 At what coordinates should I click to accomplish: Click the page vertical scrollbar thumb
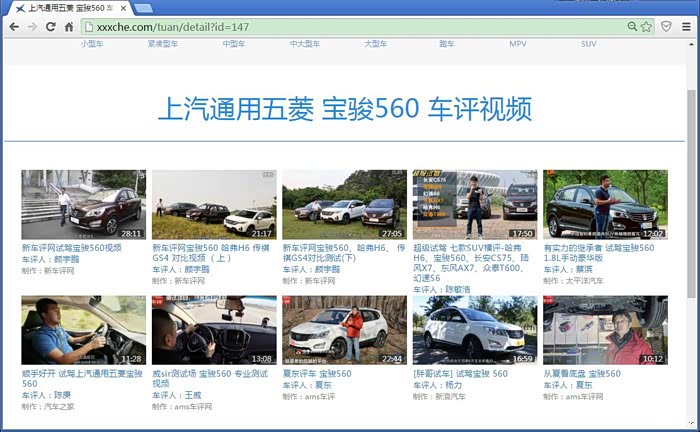coord(691,192)
